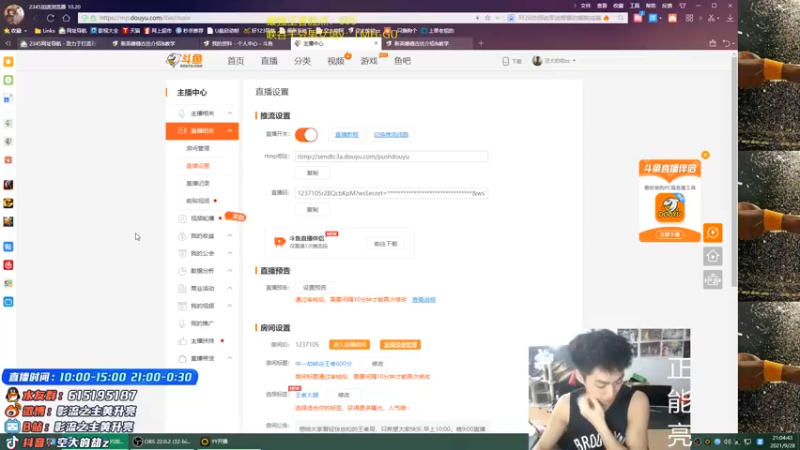The image size is (800, 450).
Task: Click the 直播教程 link
Action: coord(346,135)
